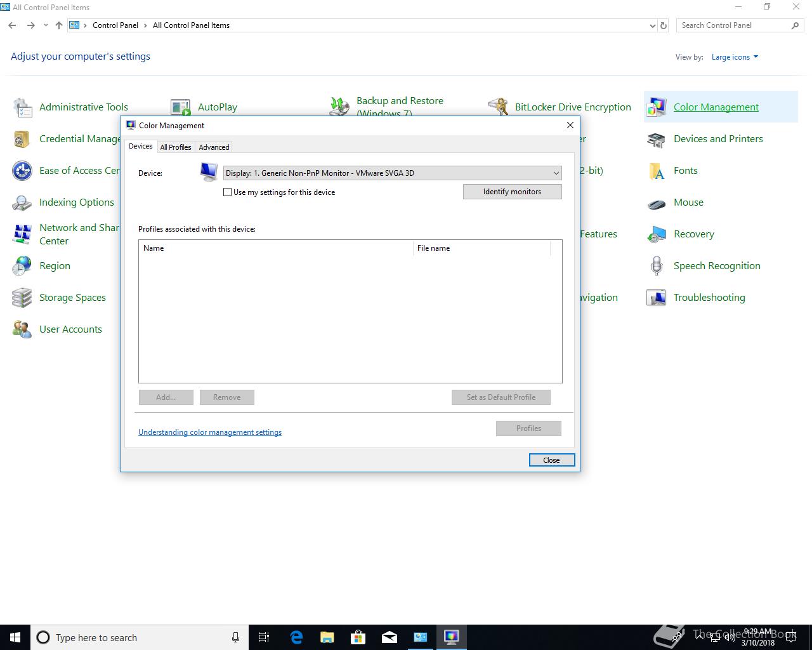Open Troubleshooting icon
The width and height of the screenshot is (812, 650).
pos(657,298)
